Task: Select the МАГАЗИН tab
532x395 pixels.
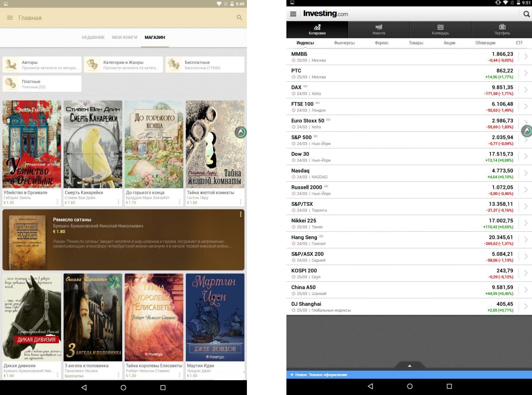Action: coord(155,38)
